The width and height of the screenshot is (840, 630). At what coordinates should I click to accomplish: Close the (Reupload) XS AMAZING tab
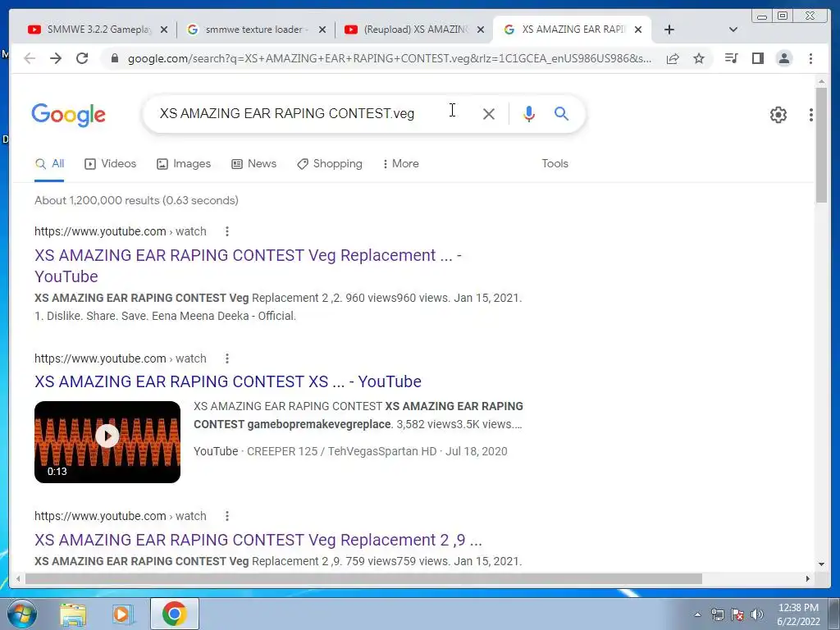coord(481,30)
